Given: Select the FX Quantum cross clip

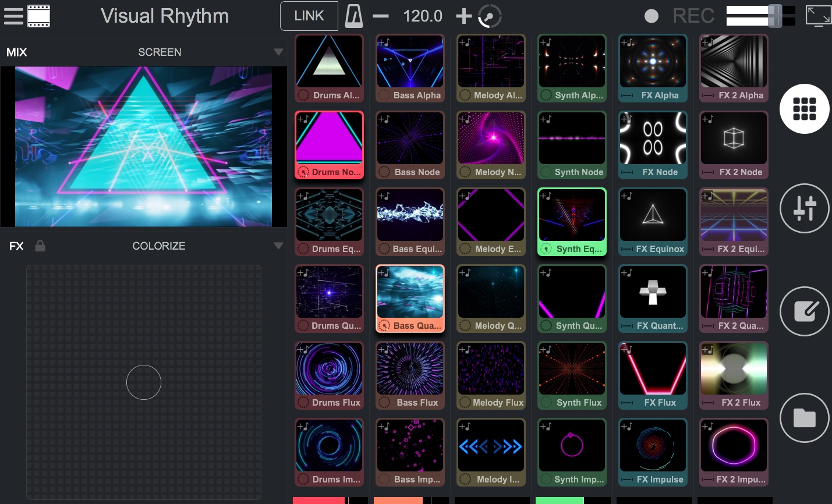Looking at the screenshot, I should point(653,299).
